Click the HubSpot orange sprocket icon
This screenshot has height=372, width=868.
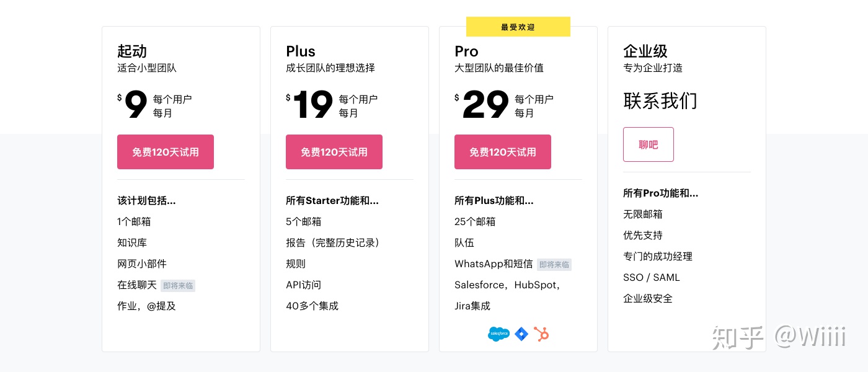tap(542, 334)
